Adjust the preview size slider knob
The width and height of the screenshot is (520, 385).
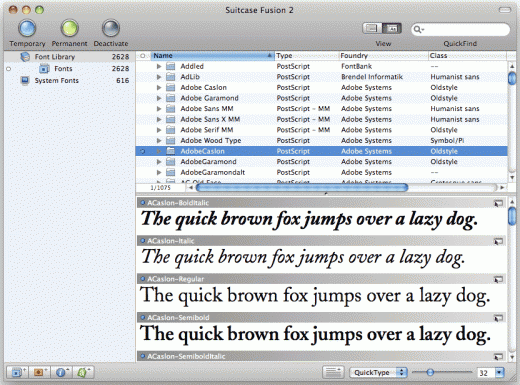tap(430, 372)
